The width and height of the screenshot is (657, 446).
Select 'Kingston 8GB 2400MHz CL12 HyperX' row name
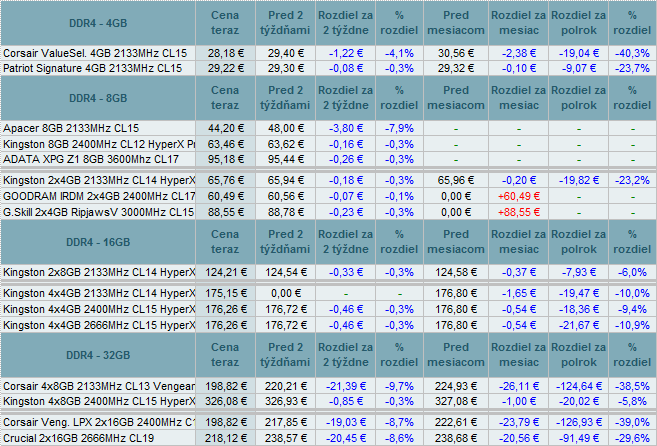(x=99, y=144)
